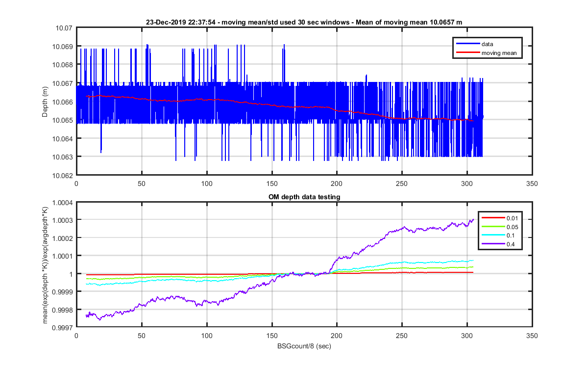Click the 10.066 depth tick label

(x=63, y=102)
